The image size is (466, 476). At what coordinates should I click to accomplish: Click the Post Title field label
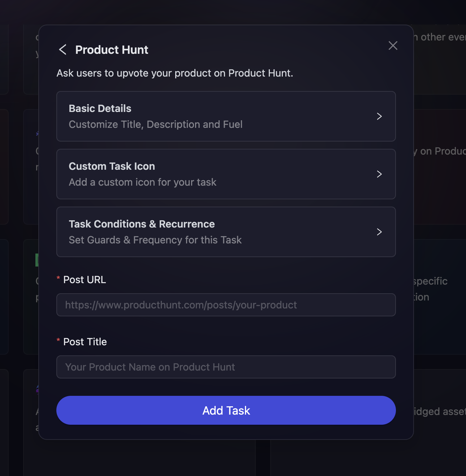point(85,342)
